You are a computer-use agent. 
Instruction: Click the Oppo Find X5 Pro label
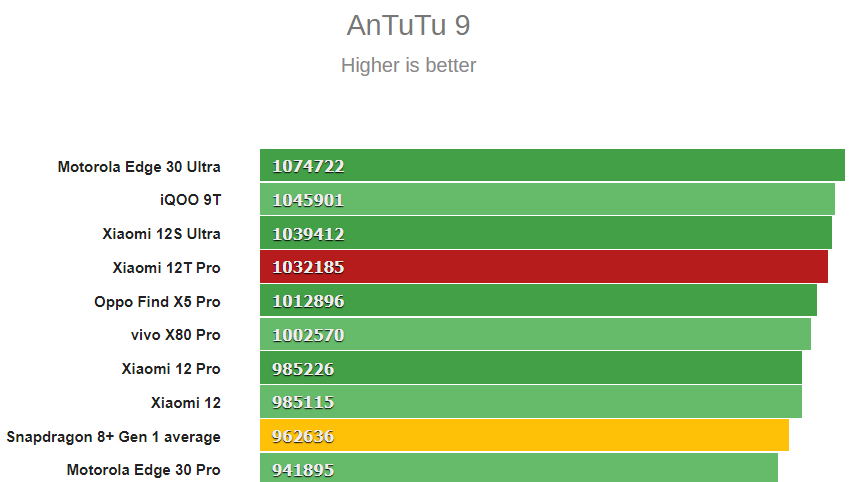tap(157, 302)
